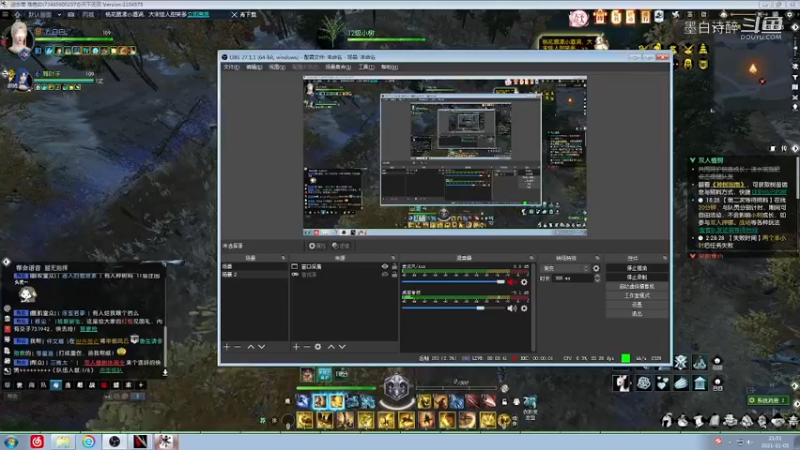Unmute the Mic/Aux red speaker
The image size is (800, 450).
512,282
